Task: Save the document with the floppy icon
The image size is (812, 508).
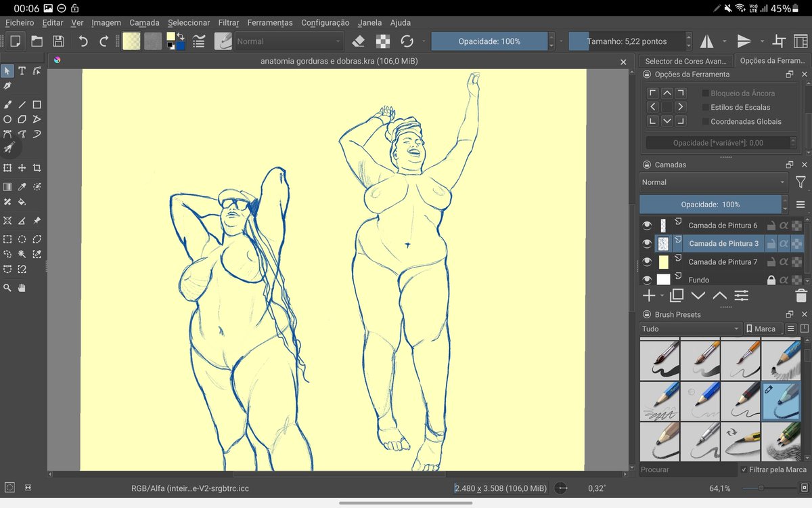Action: tap(58, 41)
